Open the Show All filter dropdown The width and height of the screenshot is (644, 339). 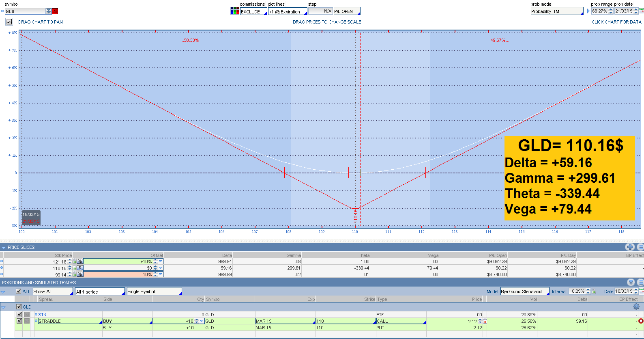[53, 291]
